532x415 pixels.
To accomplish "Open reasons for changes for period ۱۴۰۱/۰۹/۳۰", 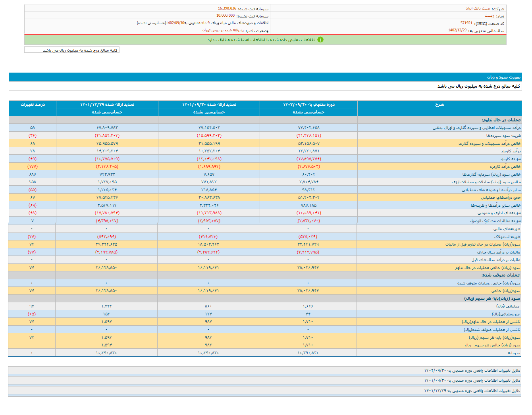I will pyautogui.click(x=472, y=380).
